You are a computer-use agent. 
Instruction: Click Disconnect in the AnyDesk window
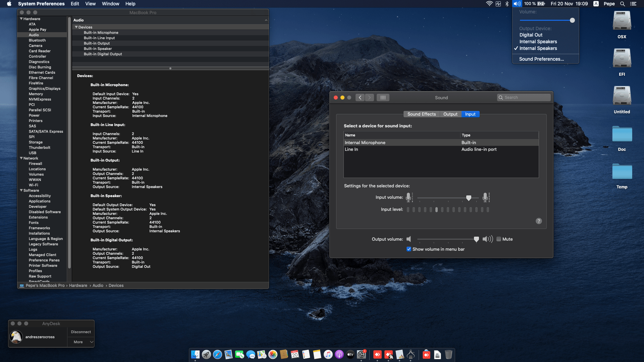click(x=80, y=331)
